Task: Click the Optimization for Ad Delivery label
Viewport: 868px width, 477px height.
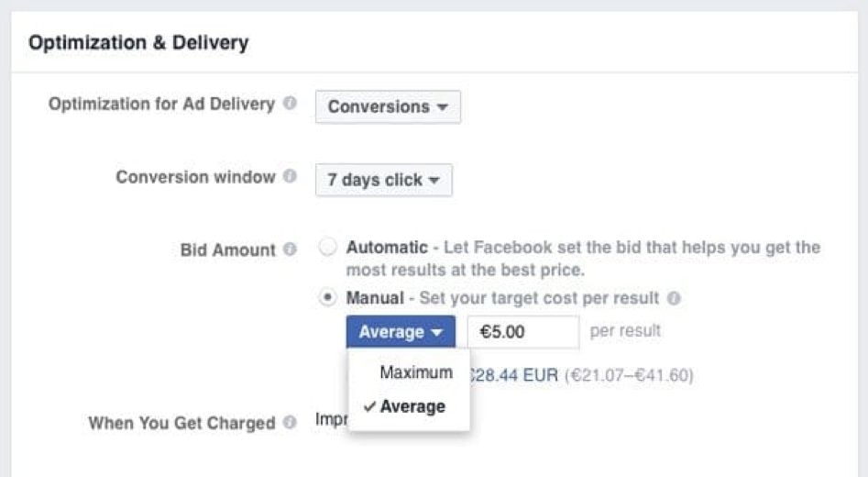Action: pos(161,104)
